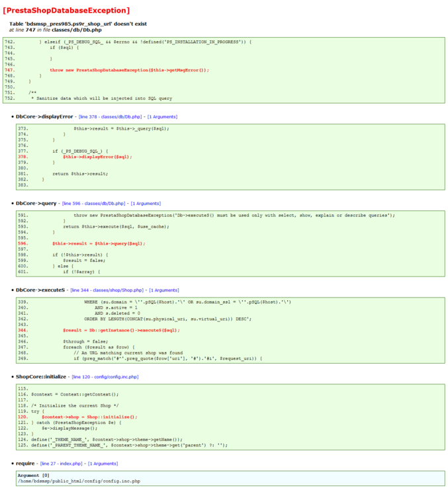This screenshot has width=448, height=496.
Task: Click line 342 ORDER BY LENGTH clause
Action: click(168, 319)
